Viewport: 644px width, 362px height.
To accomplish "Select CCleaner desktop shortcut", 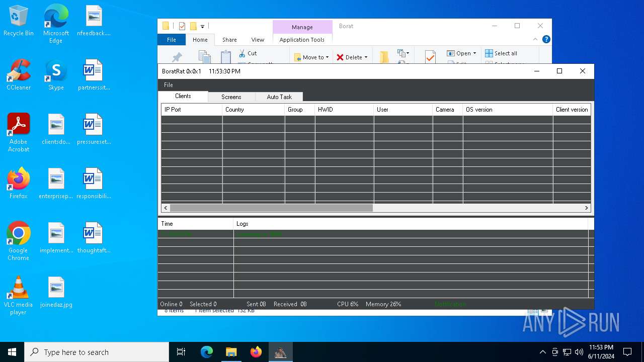I will pyautogui.click(x=19, y=75).
